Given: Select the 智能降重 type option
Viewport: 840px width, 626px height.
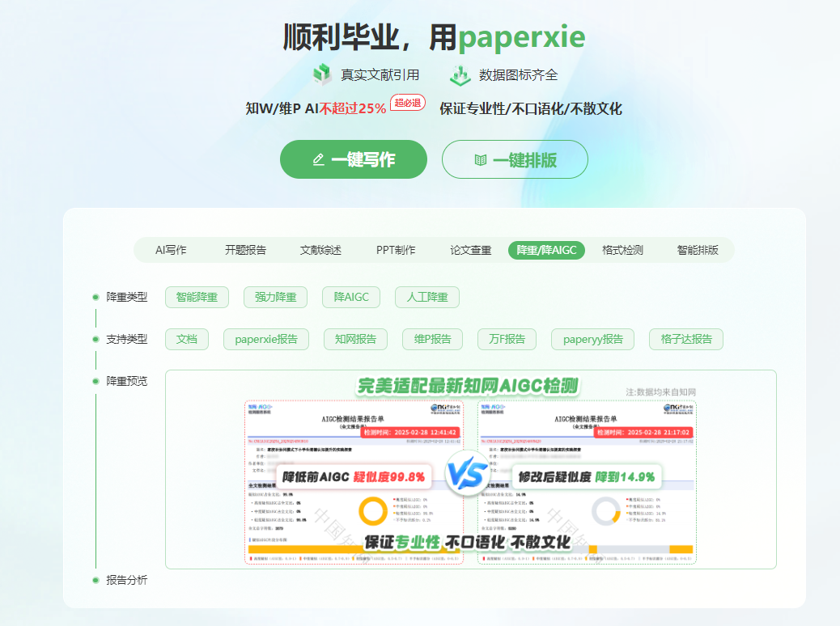Looking at the screenshot, I should pyautogui.click(x=197, y=297).
